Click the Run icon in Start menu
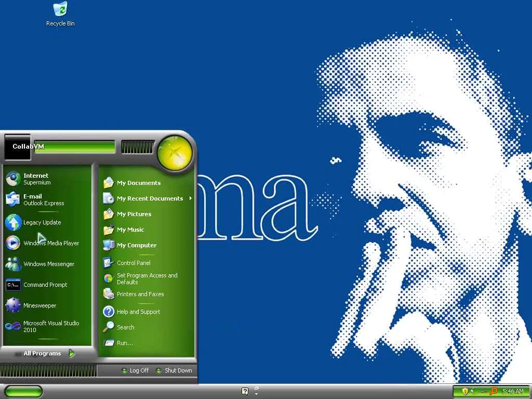Viewport: 532px width, 399px height. [109, 343]
